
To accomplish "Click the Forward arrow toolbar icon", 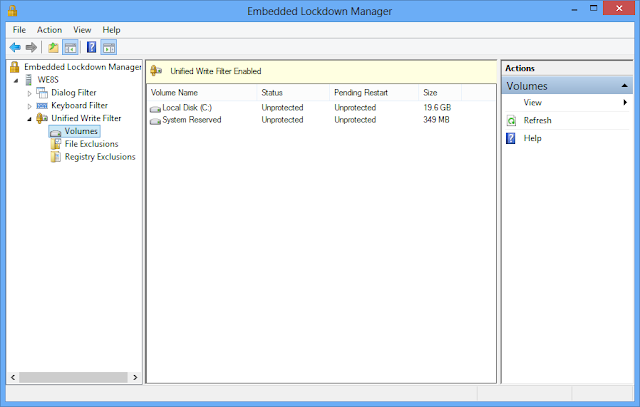I will point(31,47).
